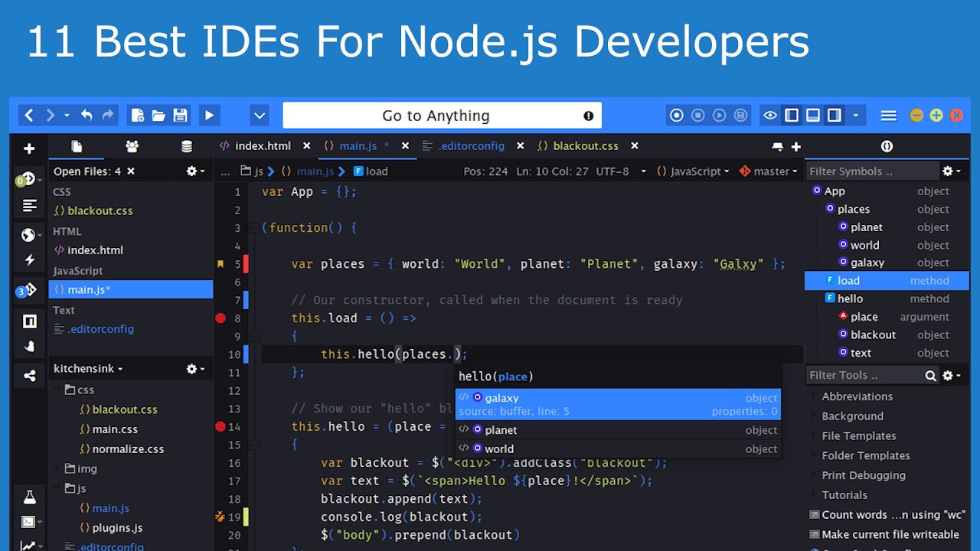Choose world from the autocomplete list
Viewport: 980px width, 551px height.
(x=618, y=448)
